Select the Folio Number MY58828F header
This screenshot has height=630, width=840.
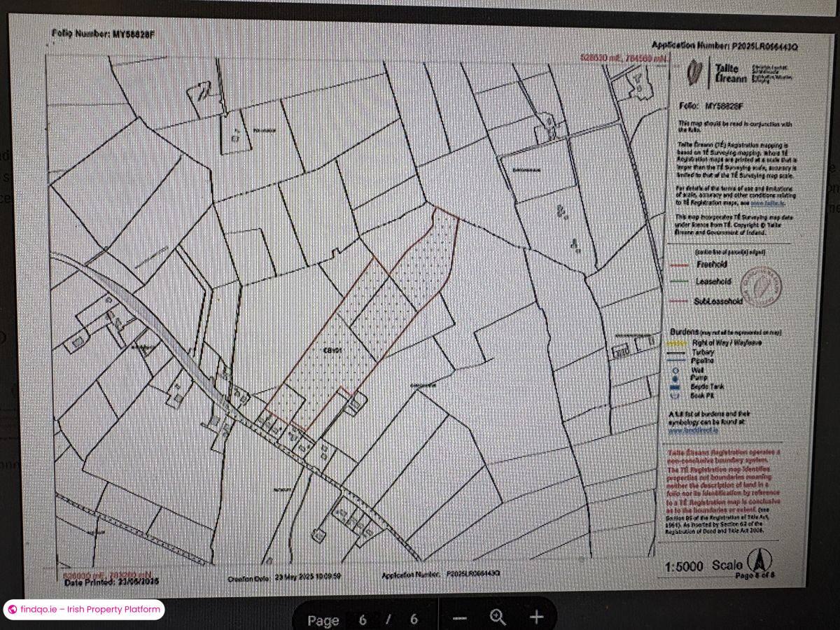(x=100, y=33)
